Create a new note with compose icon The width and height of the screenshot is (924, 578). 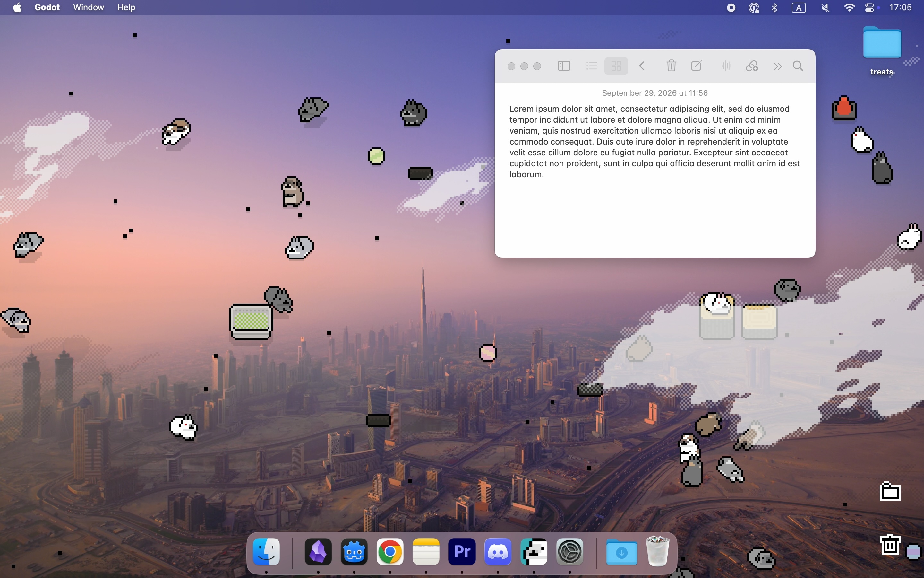point(697,66)
